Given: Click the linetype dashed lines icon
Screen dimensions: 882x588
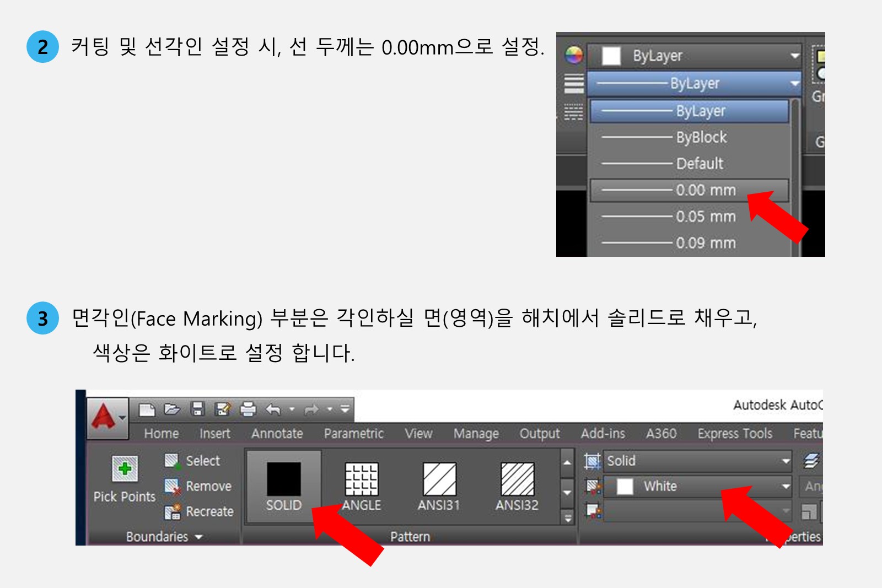Looking at the screenshot, I should point(573,112).
